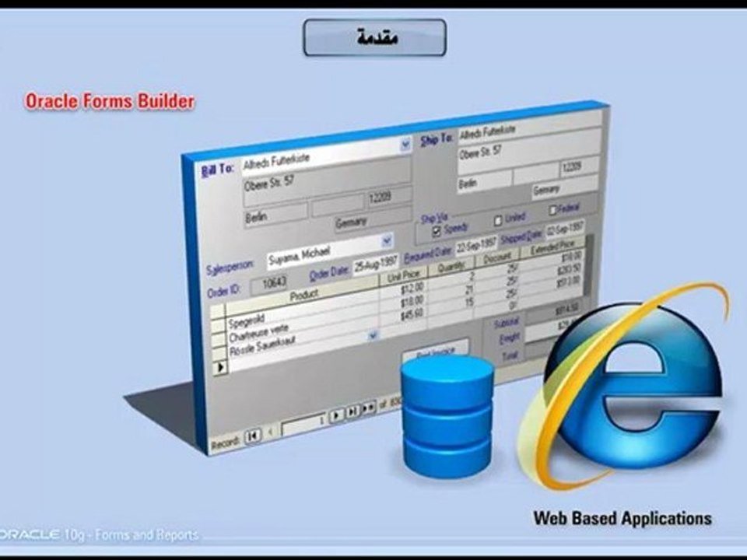Click the Unit Price column header
This screenshot has height=560, width=747.
(404, 276)
